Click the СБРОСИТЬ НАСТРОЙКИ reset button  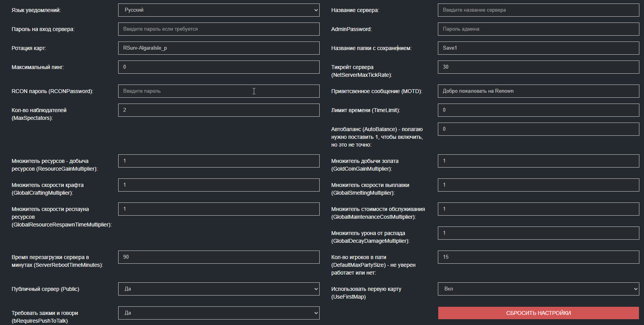point(538,313)
